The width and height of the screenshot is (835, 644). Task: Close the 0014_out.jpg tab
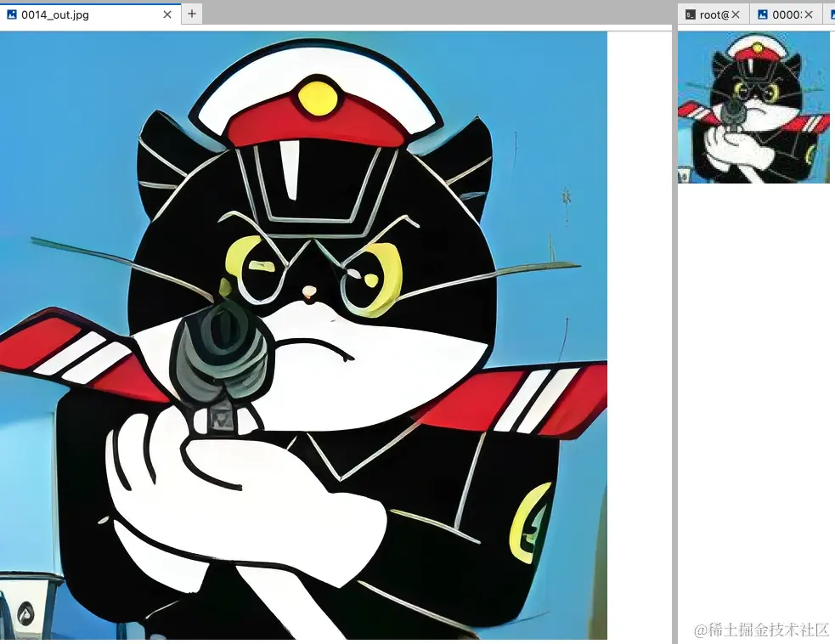click(167, 14)
